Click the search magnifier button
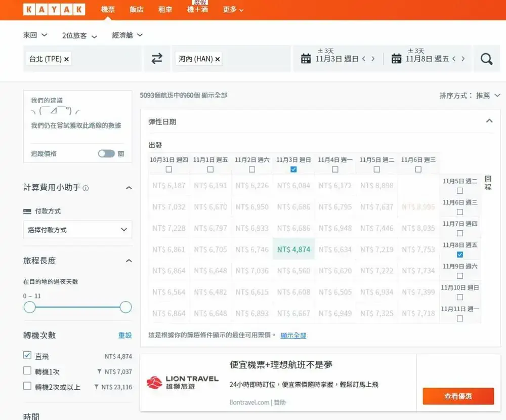 coord(486,59)
